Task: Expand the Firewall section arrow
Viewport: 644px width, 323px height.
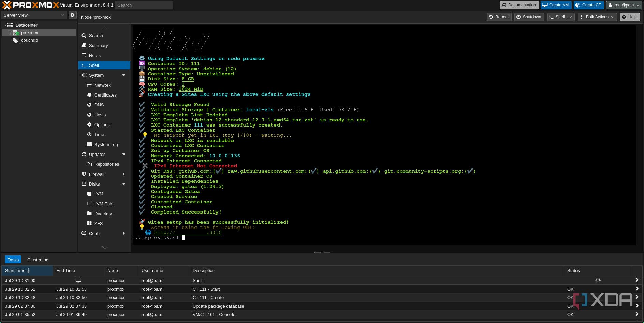Action: (124, 174)
